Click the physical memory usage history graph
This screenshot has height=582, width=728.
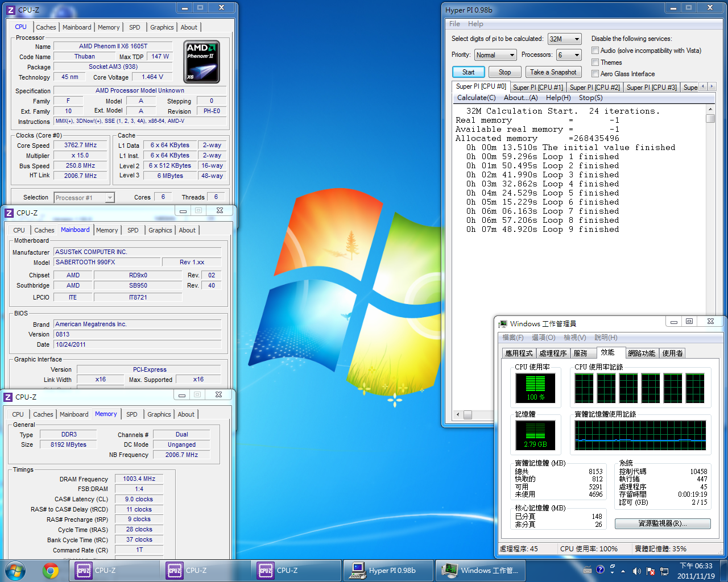[x=640, y=435]
